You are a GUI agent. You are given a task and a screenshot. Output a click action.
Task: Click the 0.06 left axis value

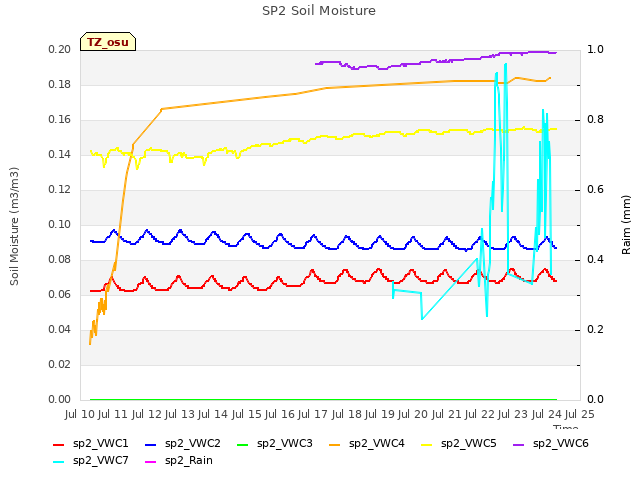pos(60,295)
